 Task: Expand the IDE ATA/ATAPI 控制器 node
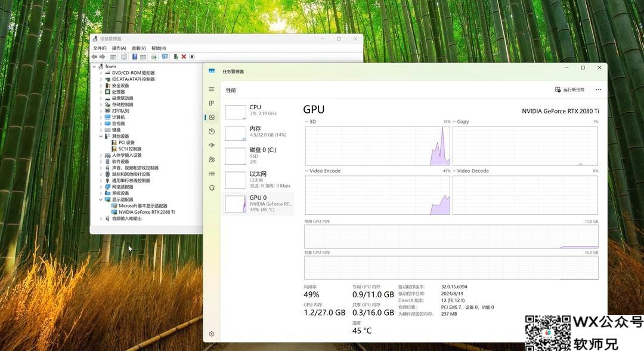click(101, 79)
